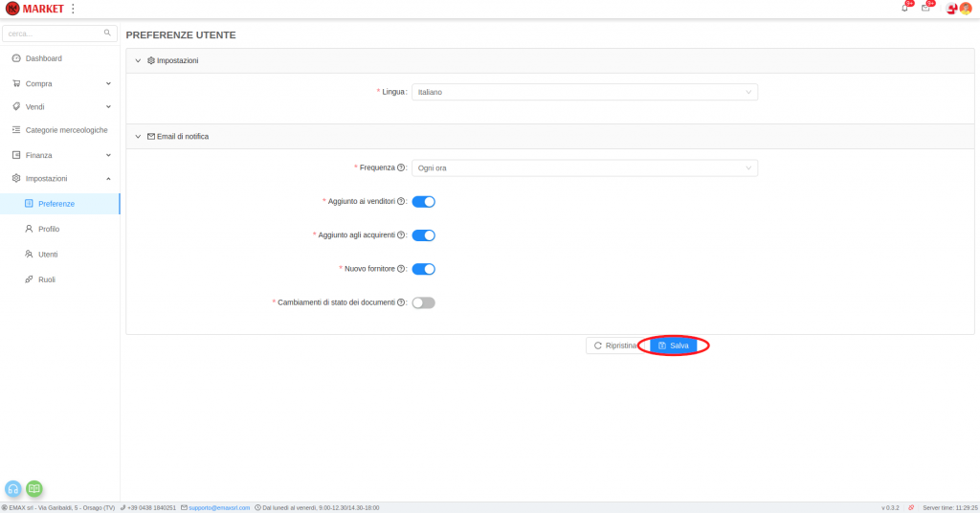Open the Lingua dropdown
This screenshot has height=513, width=980.
pyautogui.click(x=584, y=92)
